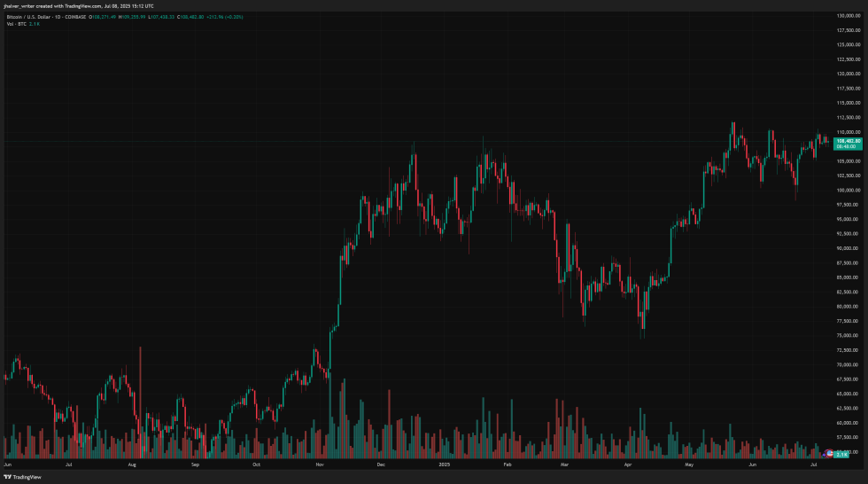This screenshot has height=484, width=868.
Task: Click the Feb label on time axis
Action: point(507,464)
